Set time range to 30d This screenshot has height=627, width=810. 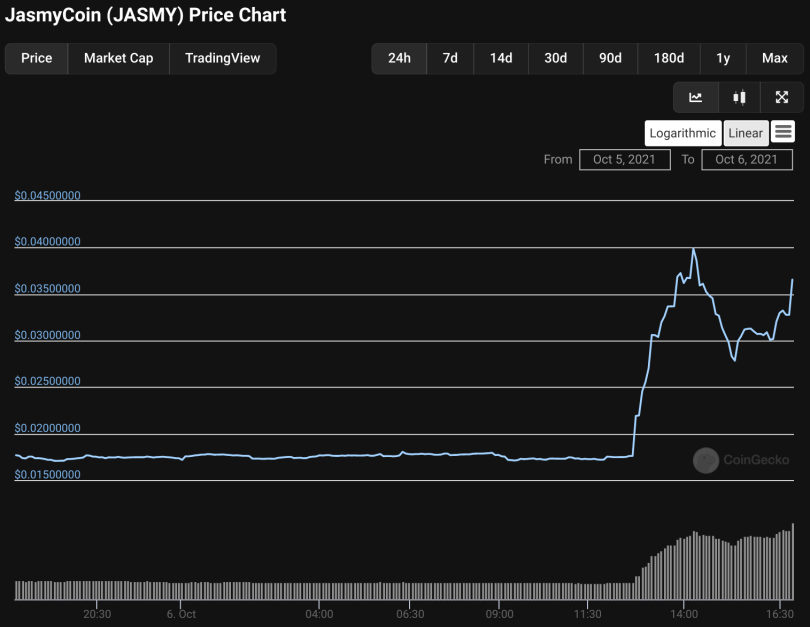556,58
